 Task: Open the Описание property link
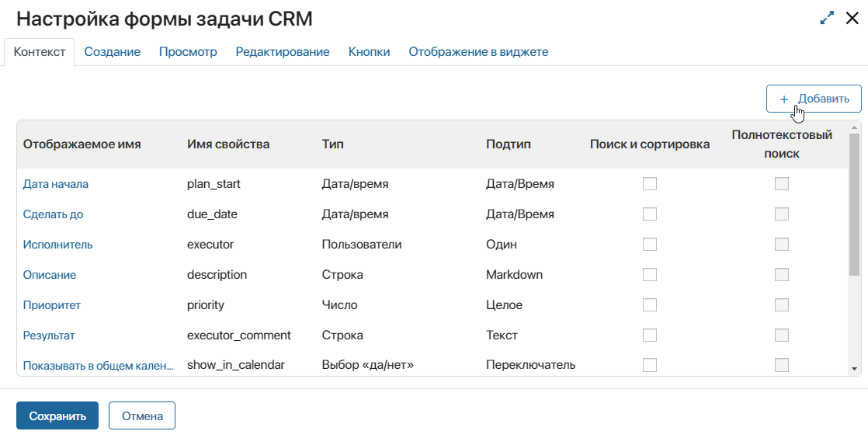49,275
